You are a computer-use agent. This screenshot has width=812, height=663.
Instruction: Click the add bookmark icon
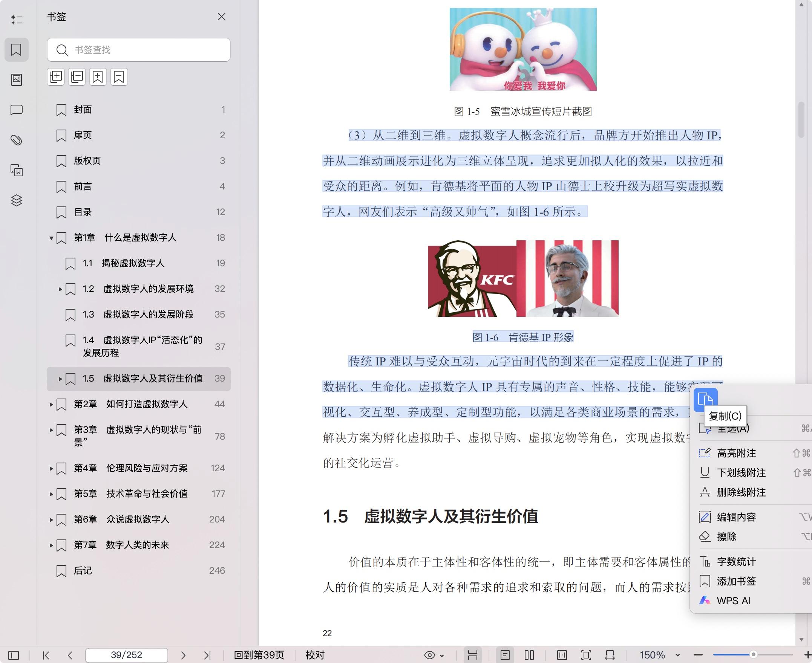coord(98,77)
